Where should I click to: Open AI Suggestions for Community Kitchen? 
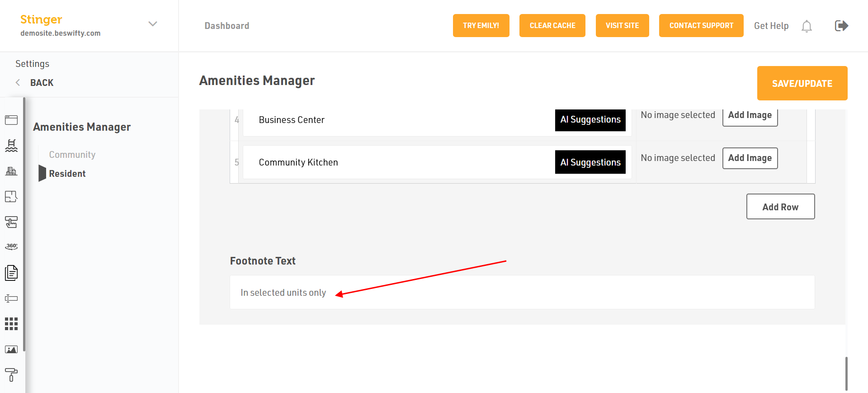[590, 162]
